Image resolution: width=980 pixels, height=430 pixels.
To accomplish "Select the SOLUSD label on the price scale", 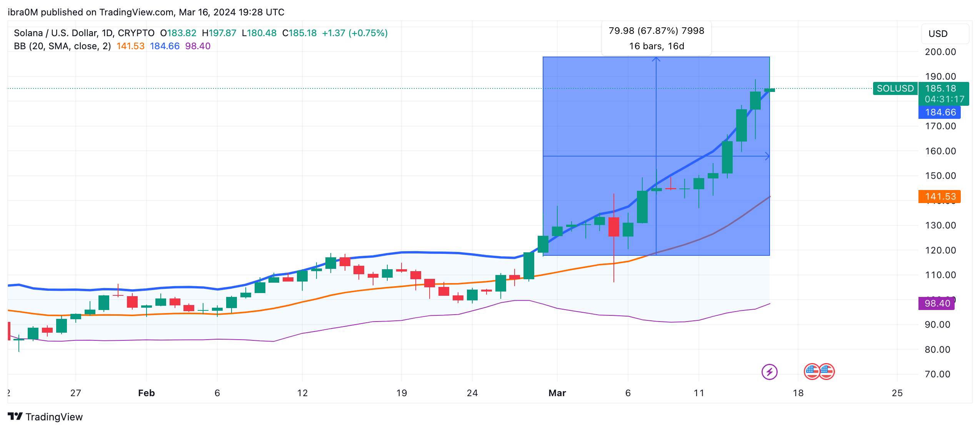I will pos(895,88).
